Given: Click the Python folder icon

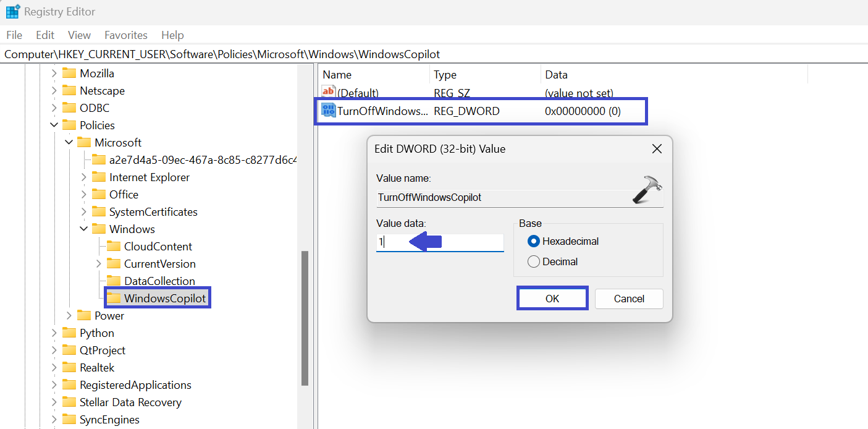Looking at the screenshot, I should [69, 333].
